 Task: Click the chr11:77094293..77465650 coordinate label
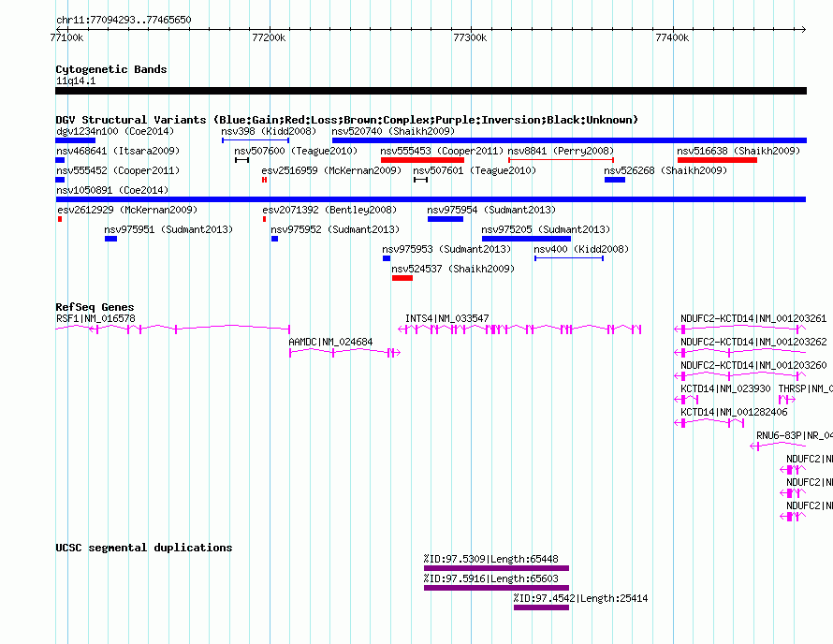[x=124, y=20]
